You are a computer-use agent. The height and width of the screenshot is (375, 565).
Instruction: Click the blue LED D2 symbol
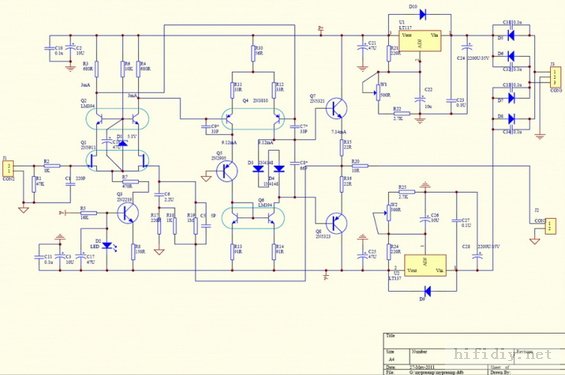pyautogui.click(x=107, y=245)
